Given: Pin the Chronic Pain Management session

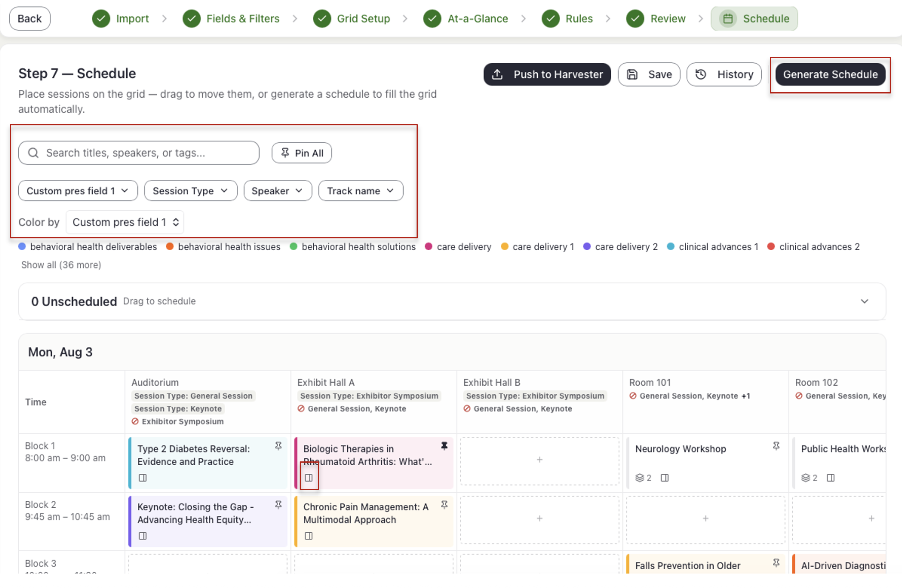Looking at the screenshot, I should point(444,504).
